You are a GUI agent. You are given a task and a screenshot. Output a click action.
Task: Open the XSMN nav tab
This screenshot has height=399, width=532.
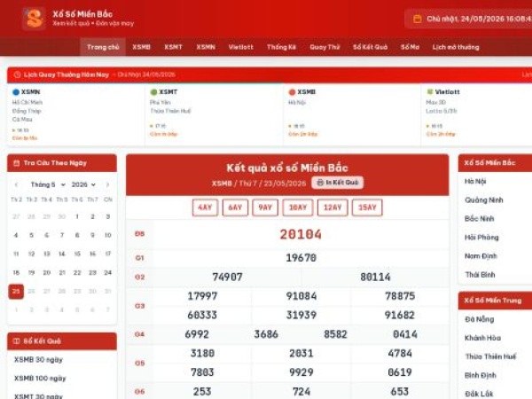pyautogui.click(x=206, y=47)
